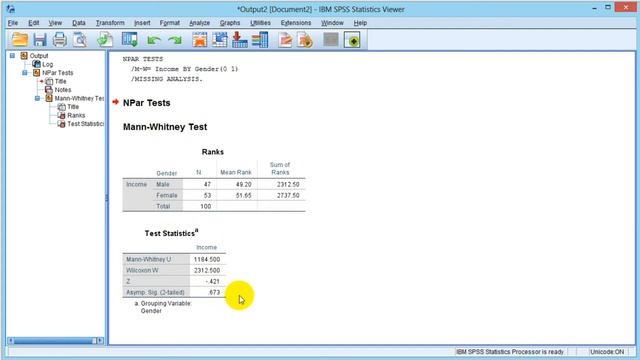Recall recently used dialogs from the toolbar
Screen dimensions: 640x360
[130, 40]
